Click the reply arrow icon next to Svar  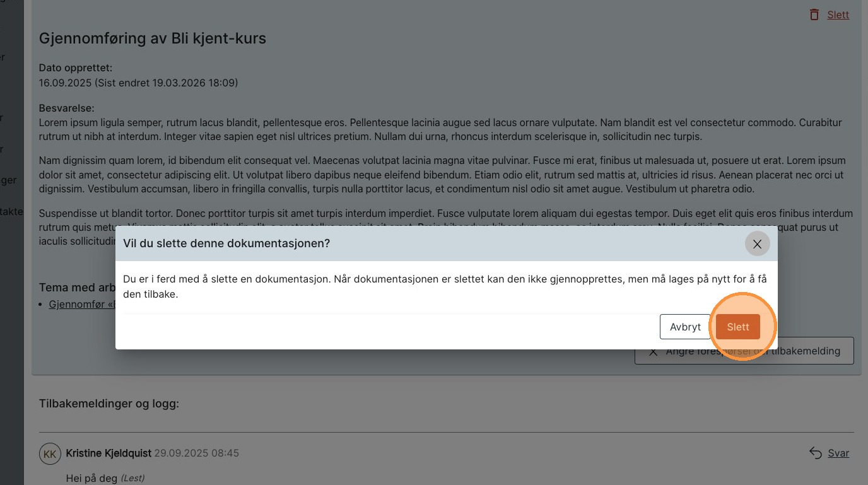click(816, 453)
